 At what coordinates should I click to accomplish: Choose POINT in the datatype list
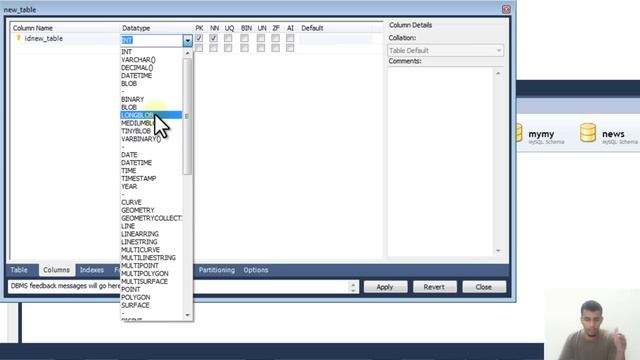click(x=131, y=289)
